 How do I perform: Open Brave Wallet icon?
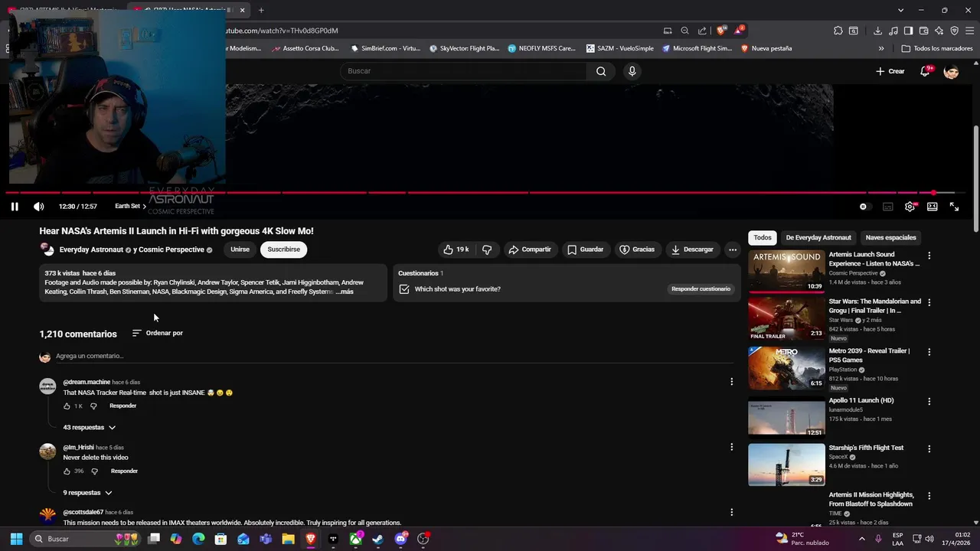(x=923, y=31)
